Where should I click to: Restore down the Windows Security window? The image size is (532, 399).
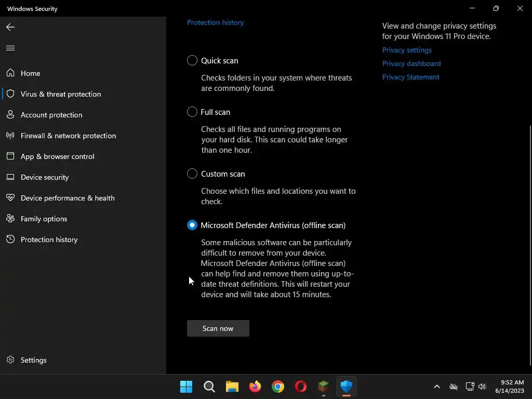click(x=496, y=8)
